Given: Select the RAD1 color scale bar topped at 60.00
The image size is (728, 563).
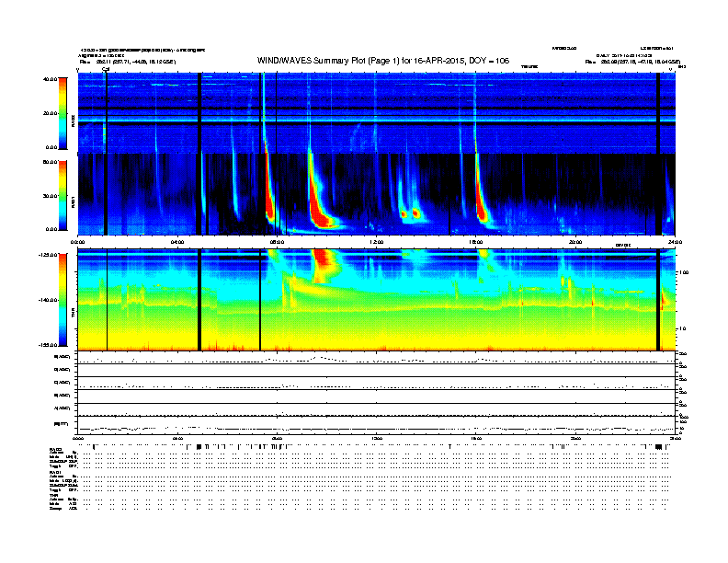Looking at the screenshot, I should (63, 196).
